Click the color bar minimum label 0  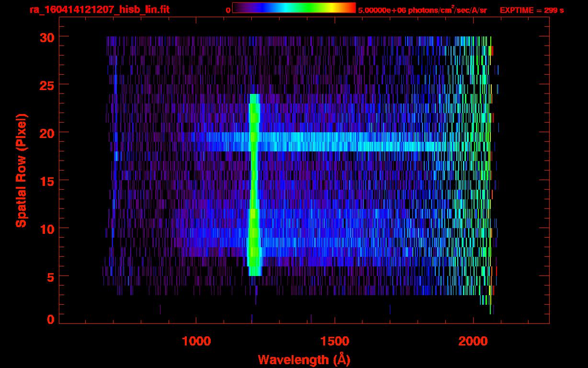tap(228, 10)
